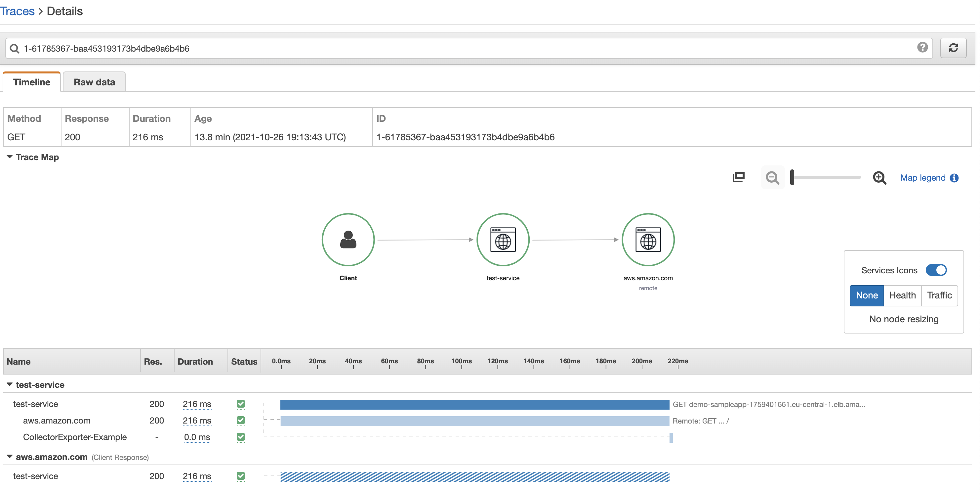Select the test-service node in the trace map
This screenshot has height=493, width=980.
coord(503,240)
